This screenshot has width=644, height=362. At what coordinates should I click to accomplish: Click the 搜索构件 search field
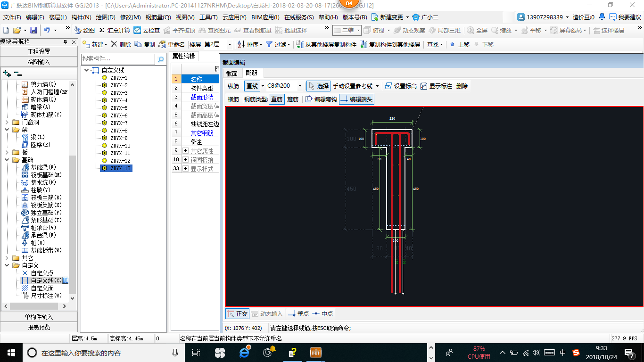[118, 59]
